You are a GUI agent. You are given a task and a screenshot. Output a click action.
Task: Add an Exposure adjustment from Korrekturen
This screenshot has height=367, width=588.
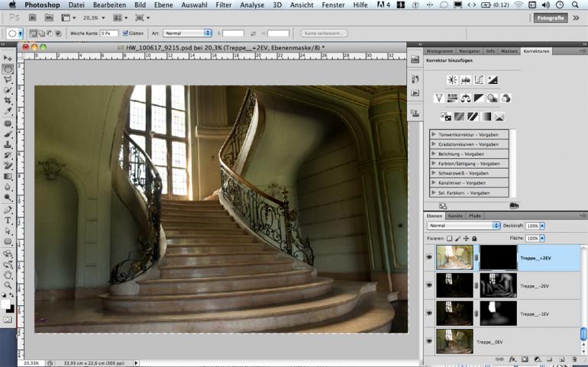[493, 80]
